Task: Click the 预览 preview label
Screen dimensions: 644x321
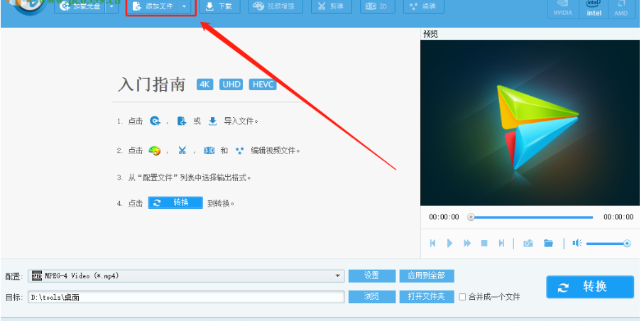Action: tap(431, 34)
